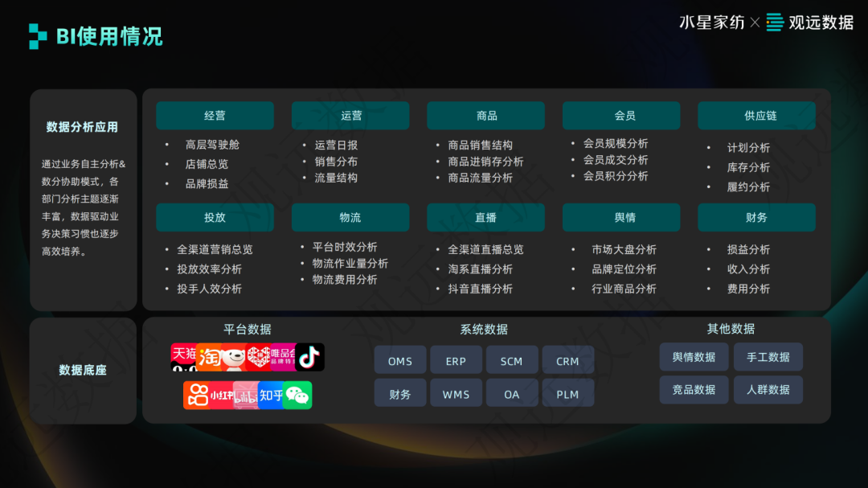Click the 费用分析 list item
The width and height of the screenshot is (868, 488).
(x=748, y=289)
